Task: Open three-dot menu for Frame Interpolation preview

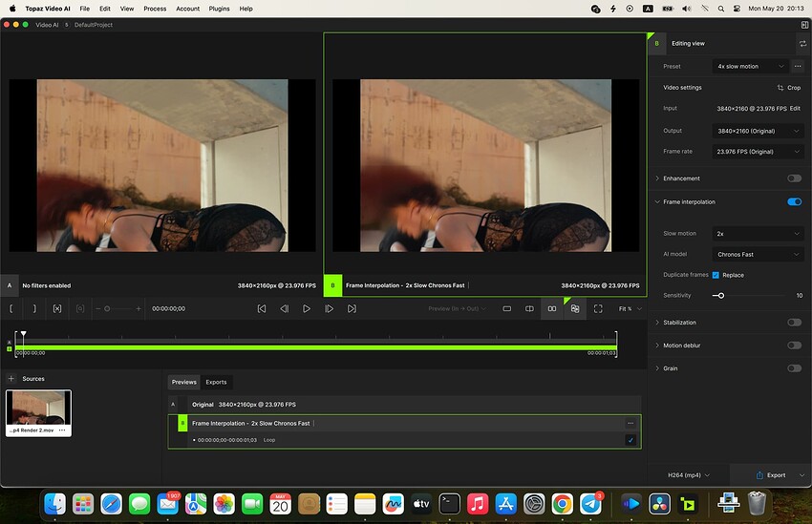Action: click(630, 423)
